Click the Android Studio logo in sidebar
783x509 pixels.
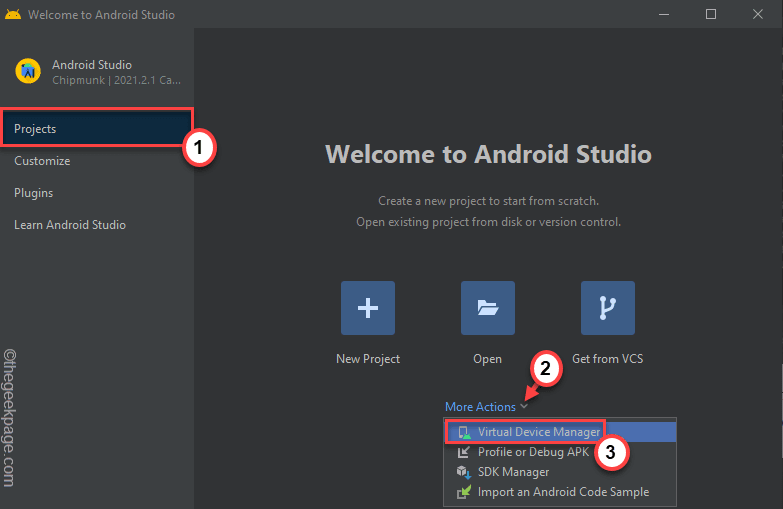coord(28,71)
